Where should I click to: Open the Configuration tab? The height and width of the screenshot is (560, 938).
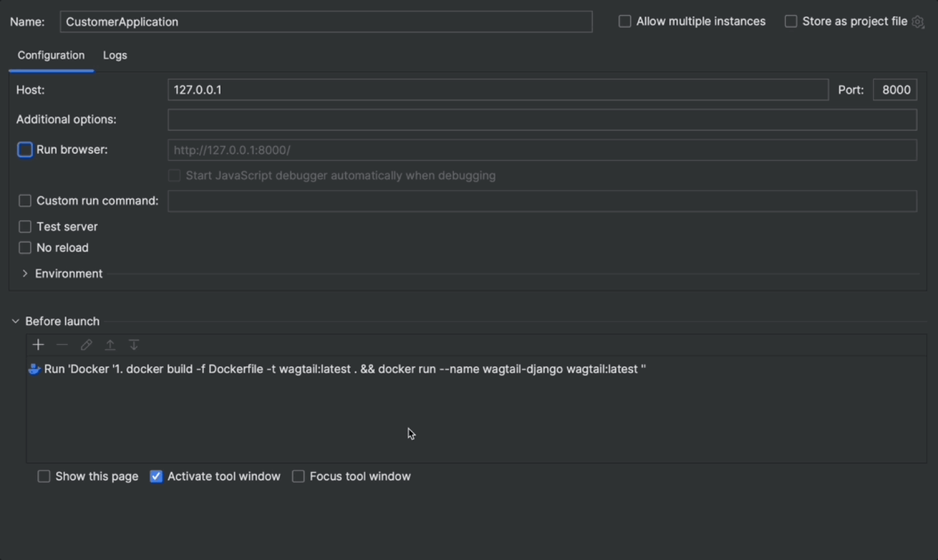point(51,56)
